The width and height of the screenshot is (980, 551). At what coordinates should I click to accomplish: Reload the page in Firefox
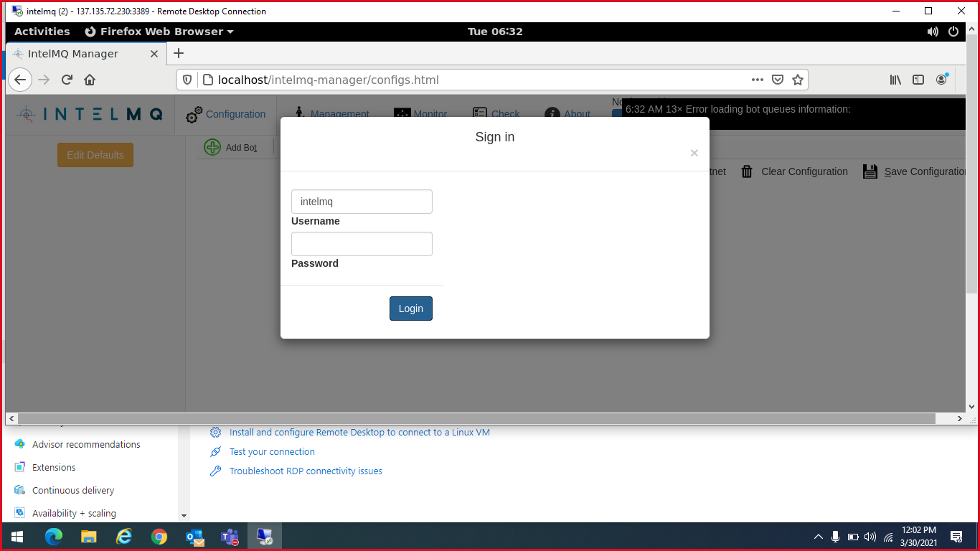point(67,80)
